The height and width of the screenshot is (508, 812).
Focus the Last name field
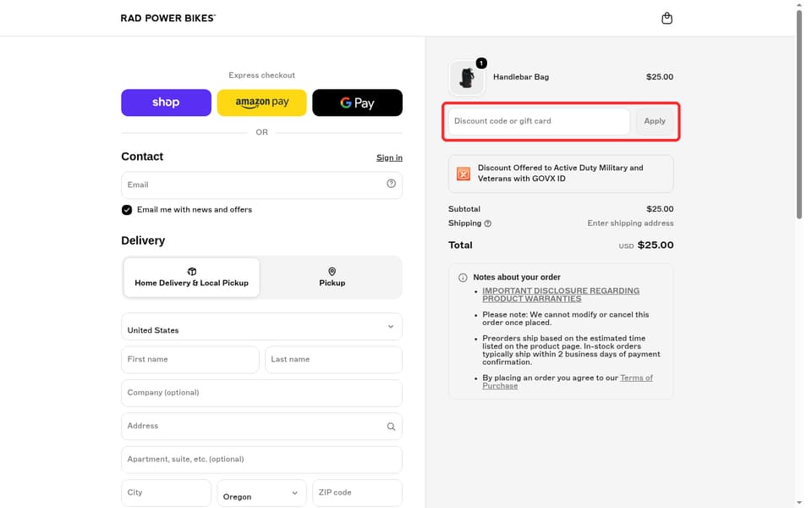point(333,360)
